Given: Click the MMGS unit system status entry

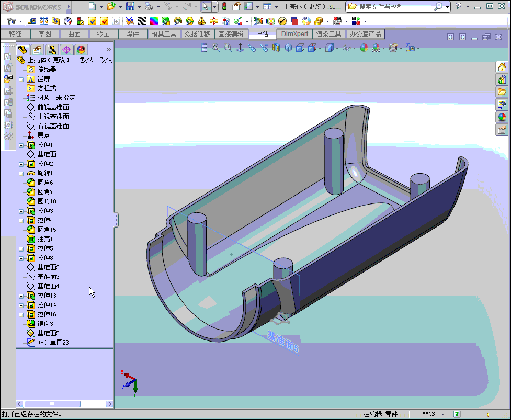Looking at the screenshot, I should (428, 414).
